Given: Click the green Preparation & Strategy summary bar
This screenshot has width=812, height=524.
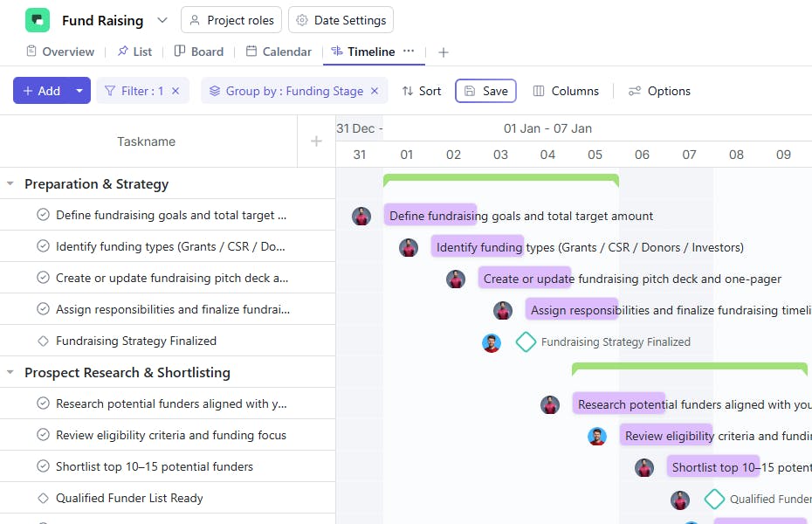Looking at the screenshot, I should click(x=500, y=179).
